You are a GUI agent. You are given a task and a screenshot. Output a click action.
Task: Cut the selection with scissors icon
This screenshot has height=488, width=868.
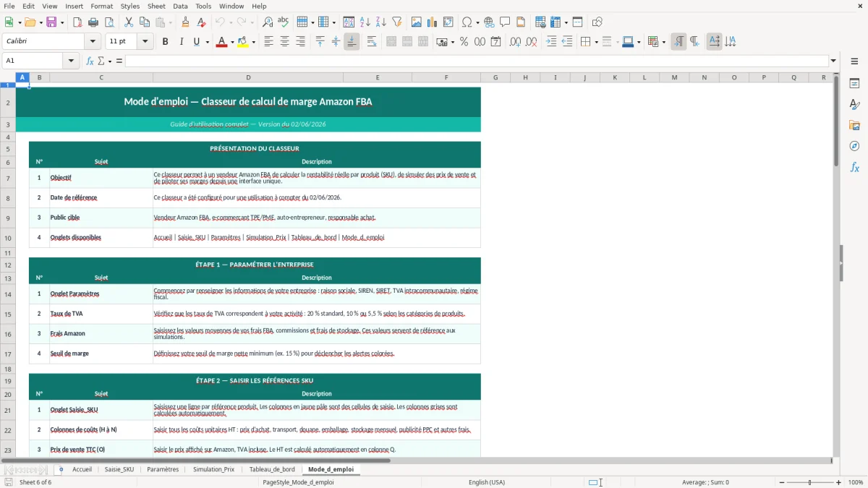click(128, 22)
